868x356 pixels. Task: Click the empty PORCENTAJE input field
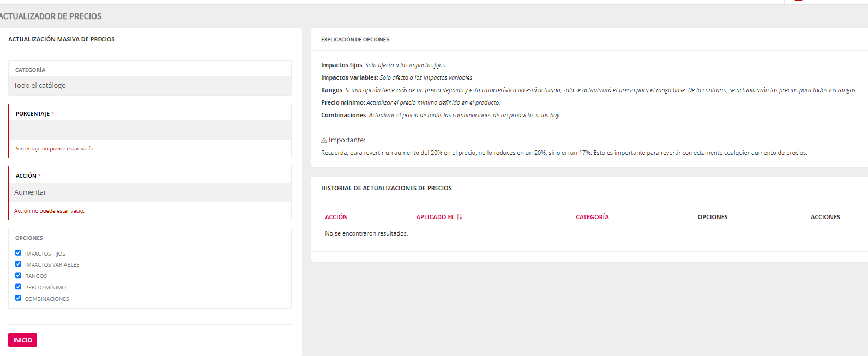tap(150, 130)
